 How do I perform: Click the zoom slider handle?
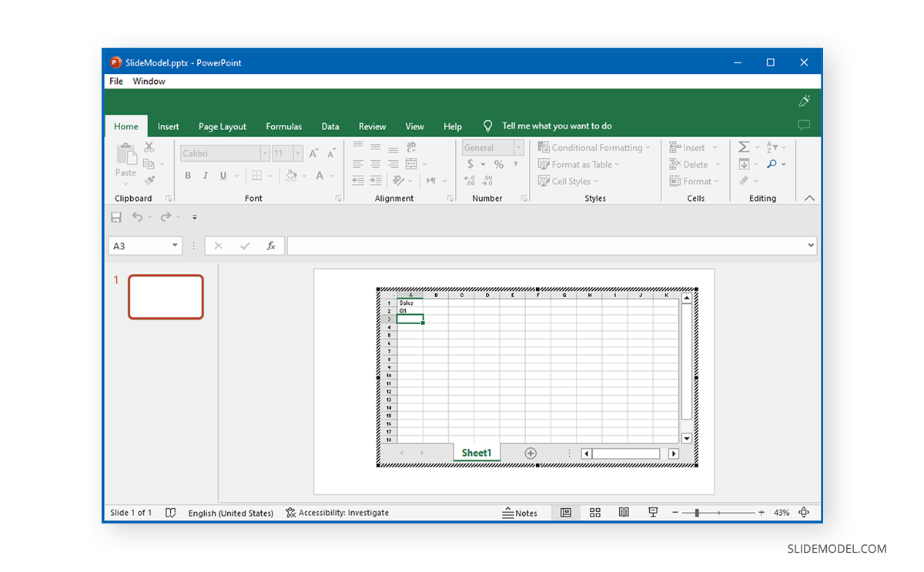pyautogui.click(x=697, y=513)
